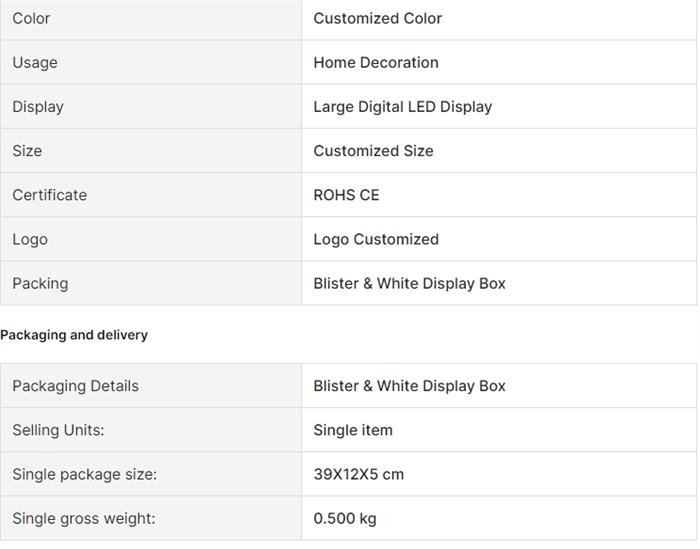
Task: Click the "Usage" row label
Action: point(35,62)
